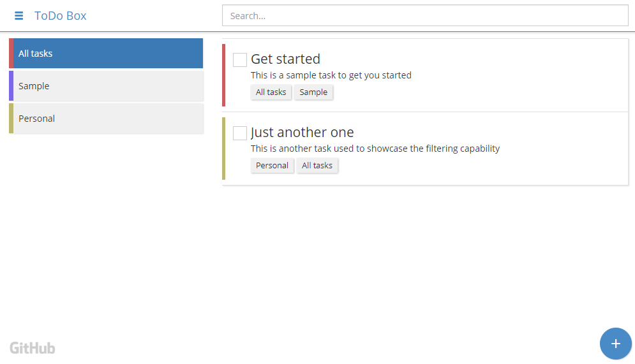
Task: Open the Just another one task title
Action: click(x=302, y=133)
